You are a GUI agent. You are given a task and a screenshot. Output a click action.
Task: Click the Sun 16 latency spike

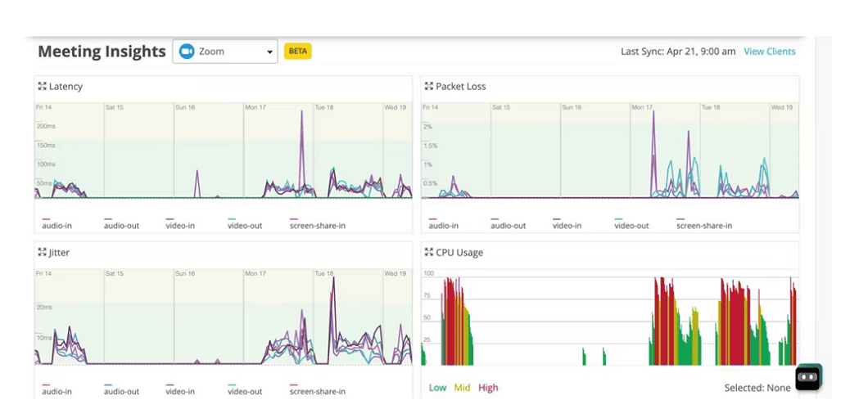point(197,183)
